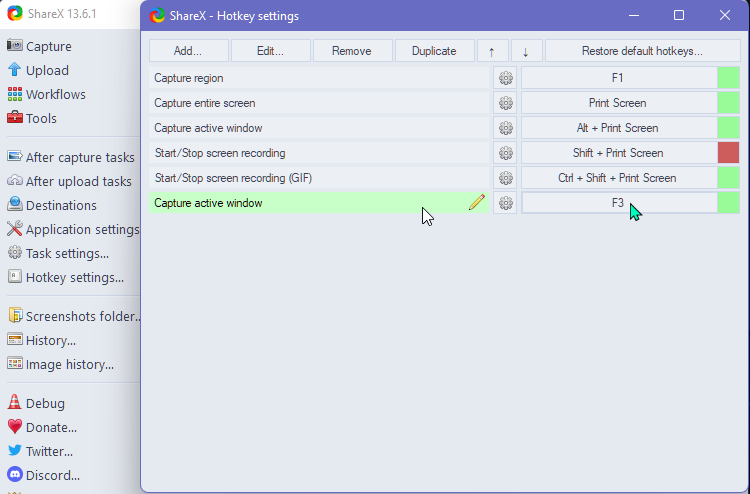Change the Shift + Print Screen hotkey binding
Viewport: 750px width, 494px height.
618,153
